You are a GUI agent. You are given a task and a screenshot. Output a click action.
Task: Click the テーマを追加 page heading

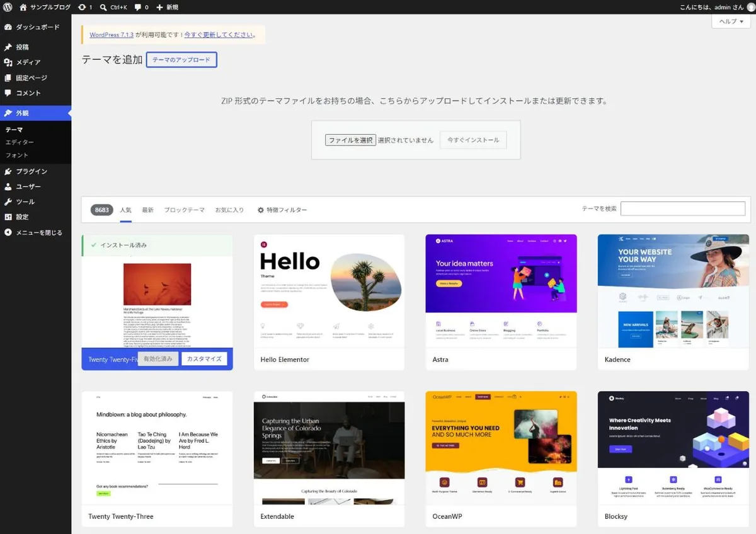click(x=112, y=60)
